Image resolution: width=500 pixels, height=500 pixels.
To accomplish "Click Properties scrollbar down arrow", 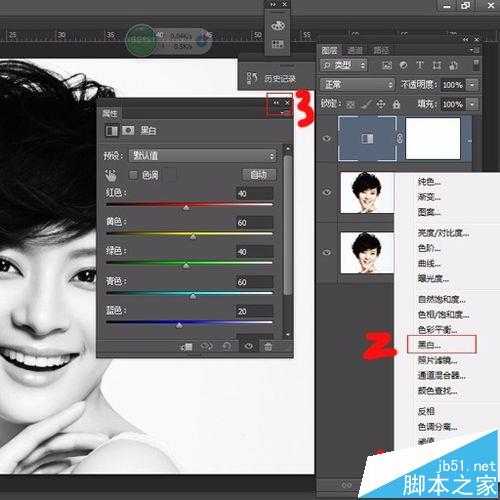I will tap(287, 334).
